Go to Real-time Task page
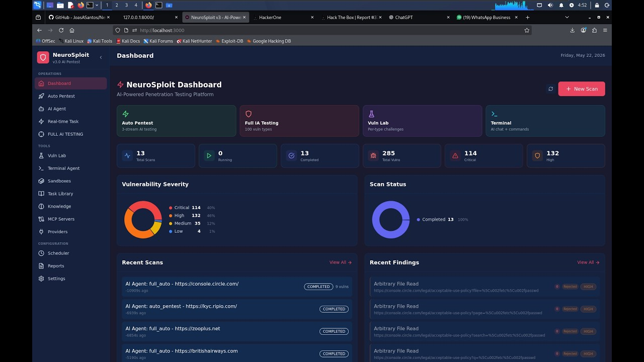Screen dimensions: 644x362 pos(70,121)
